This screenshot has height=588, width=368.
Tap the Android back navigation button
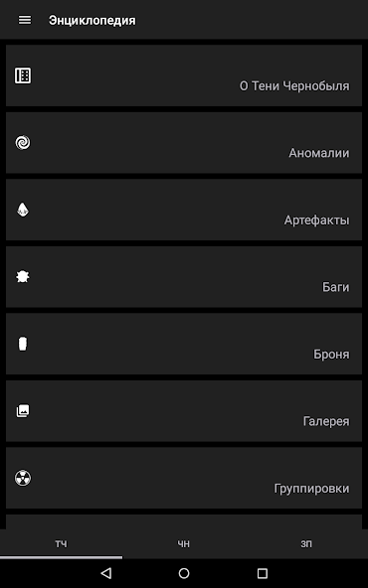tap(106, 573)
